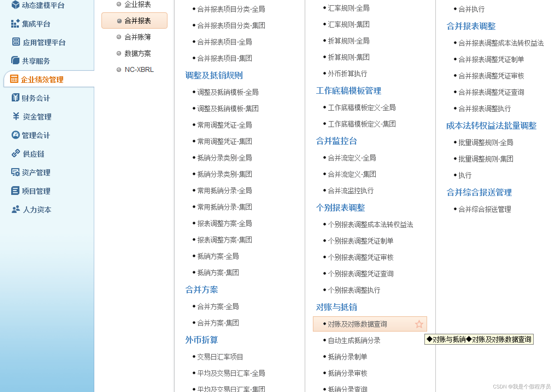The image size is (555, 392).
Task: Open 合并报表项目-集团
Action: pyautogui.click(x=225, y=58)
